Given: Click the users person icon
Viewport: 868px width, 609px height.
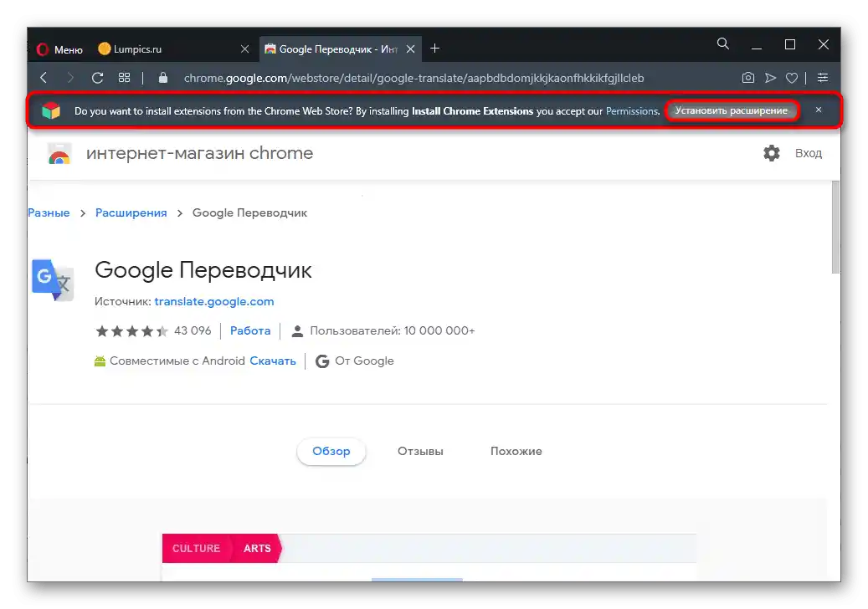Looking at the screenshot, I should pos(297,331).
